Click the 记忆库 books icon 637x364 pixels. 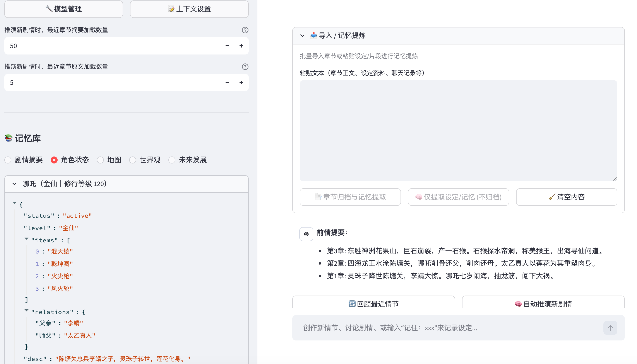(x=9, y=138)
